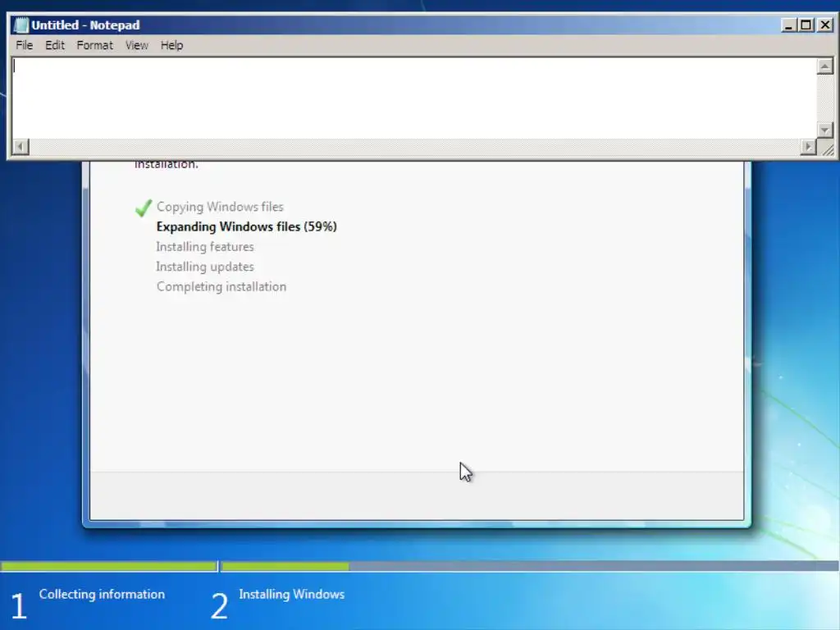
Task: Open the Help menu in Notepad
Action: click(171, 46)
